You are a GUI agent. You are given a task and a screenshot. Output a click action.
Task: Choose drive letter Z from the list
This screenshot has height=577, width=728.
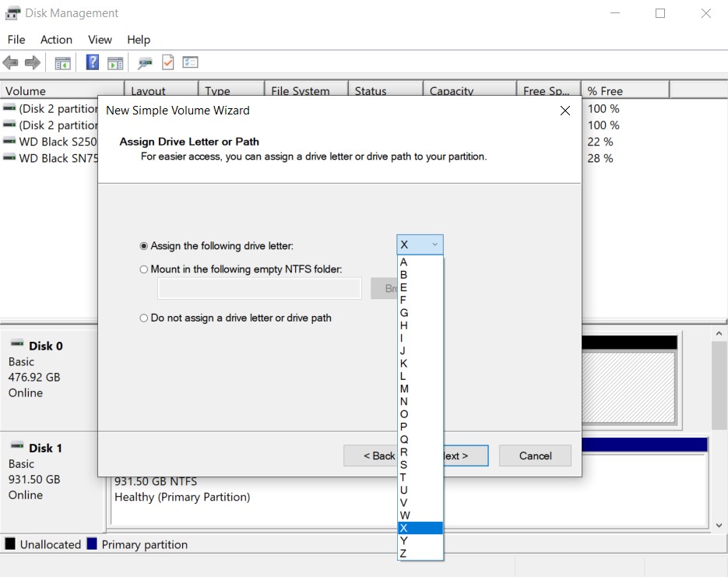pyautogui.click(x=420, y=554)
